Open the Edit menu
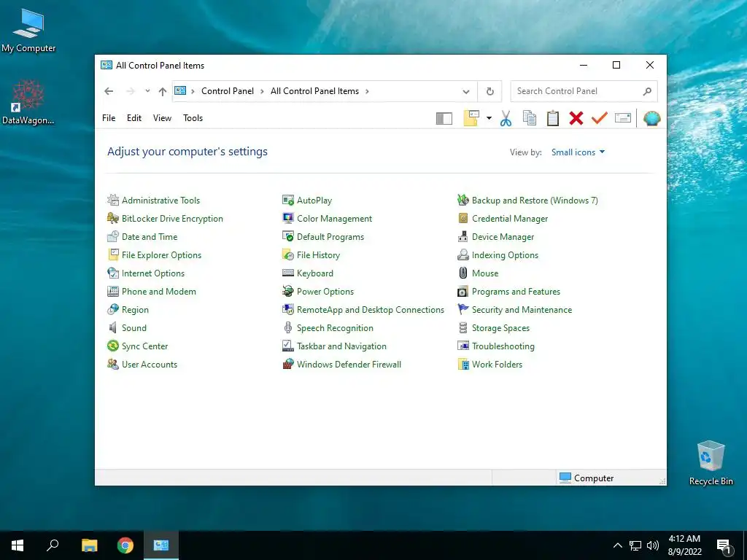 (x=134, y=118)
